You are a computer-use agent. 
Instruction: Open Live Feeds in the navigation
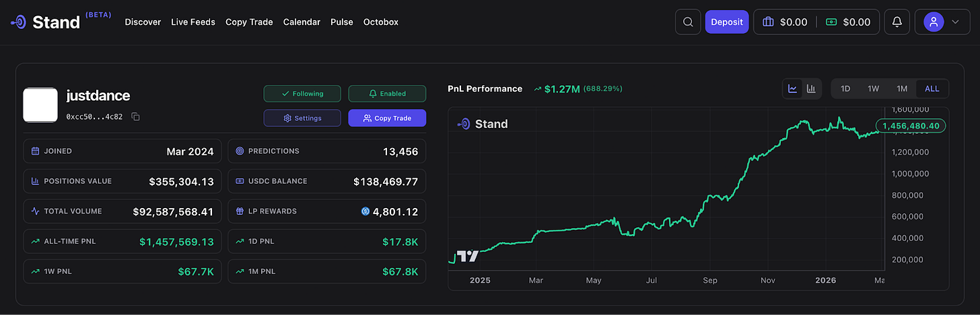[x=193, y=22]
